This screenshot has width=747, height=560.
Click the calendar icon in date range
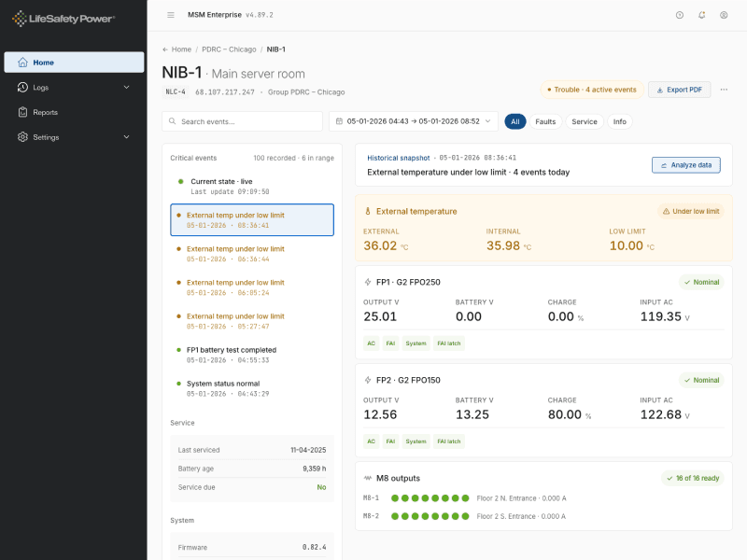click(339, 121)
